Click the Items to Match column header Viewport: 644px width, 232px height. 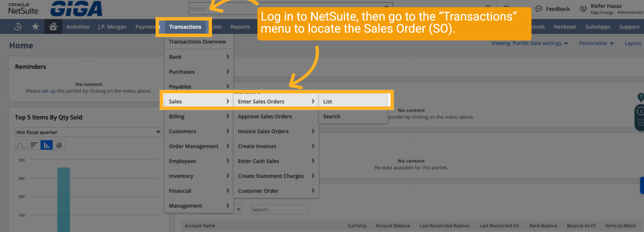click(x=621, y=226)
